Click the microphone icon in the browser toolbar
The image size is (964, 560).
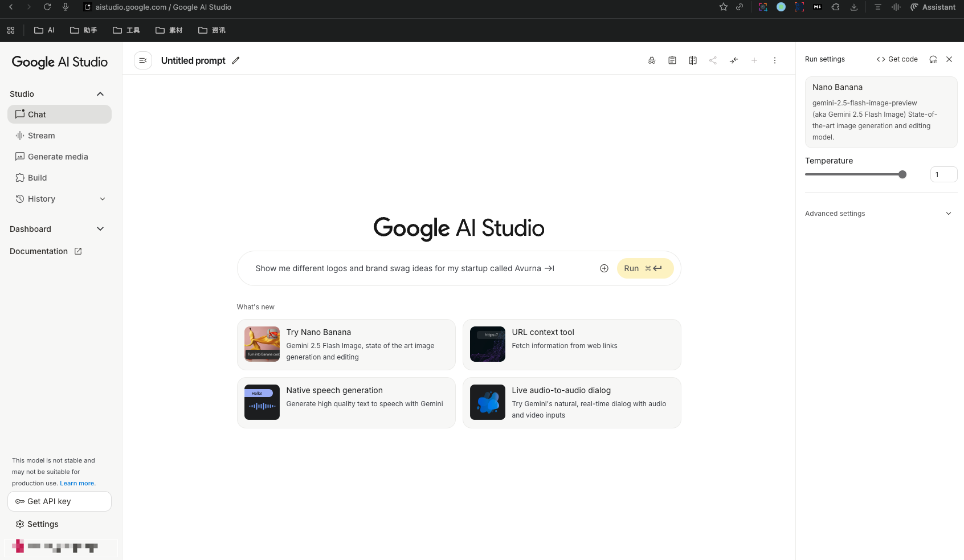coord(66,7)
